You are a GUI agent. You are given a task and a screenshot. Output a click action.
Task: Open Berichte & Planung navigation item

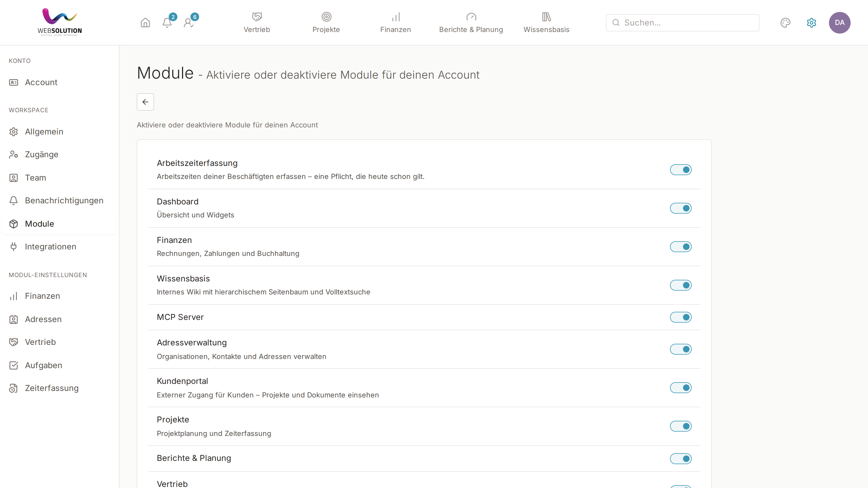(x=471, y=23)
